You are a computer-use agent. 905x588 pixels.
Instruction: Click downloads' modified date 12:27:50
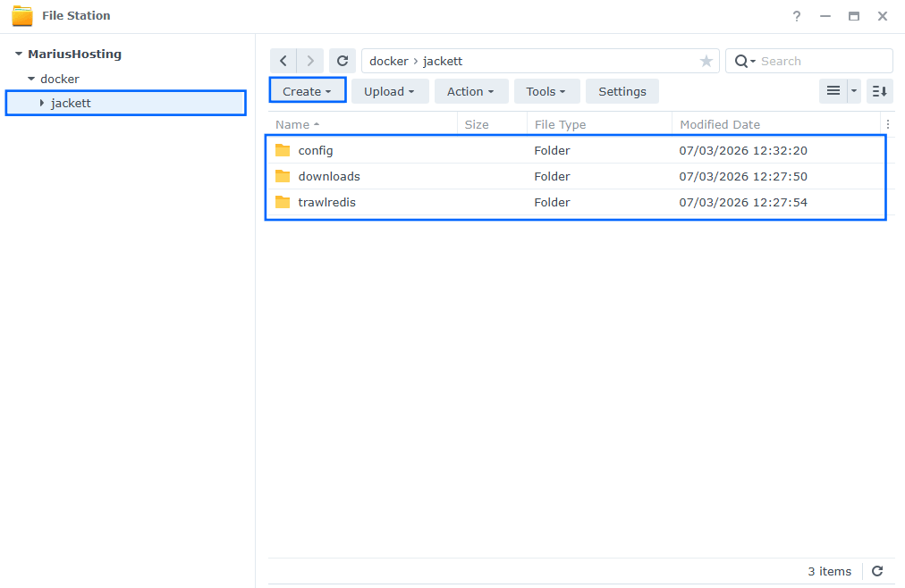coord(743,176)
